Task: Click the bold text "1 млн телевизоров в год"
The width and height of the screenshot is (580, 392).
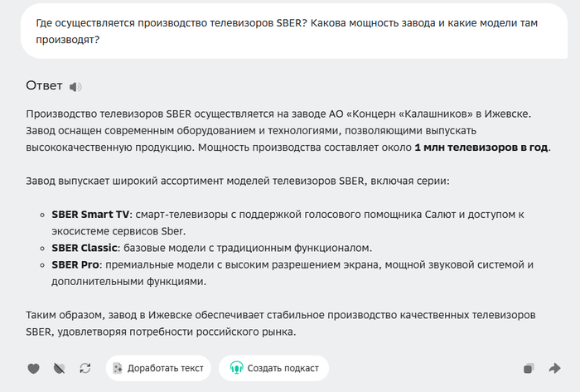Action: 481,148
